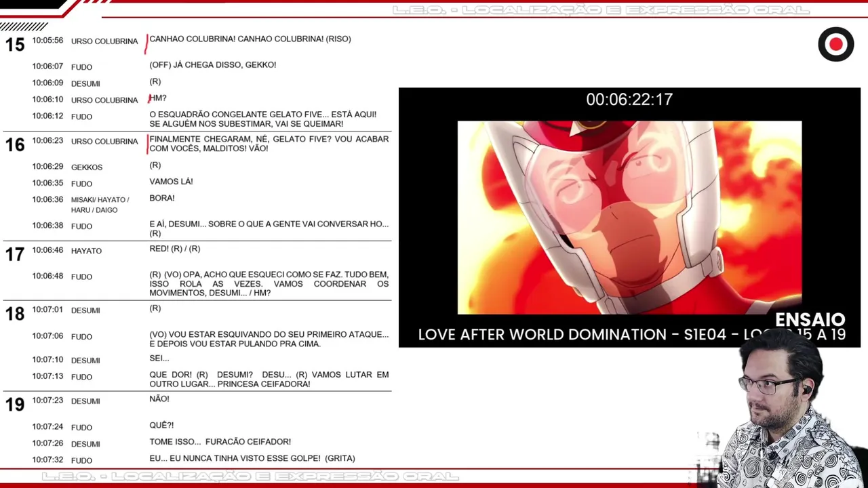Screen dimensions: 868x488
Task: Click timecode 10:06:23
Action: [47, 141]
